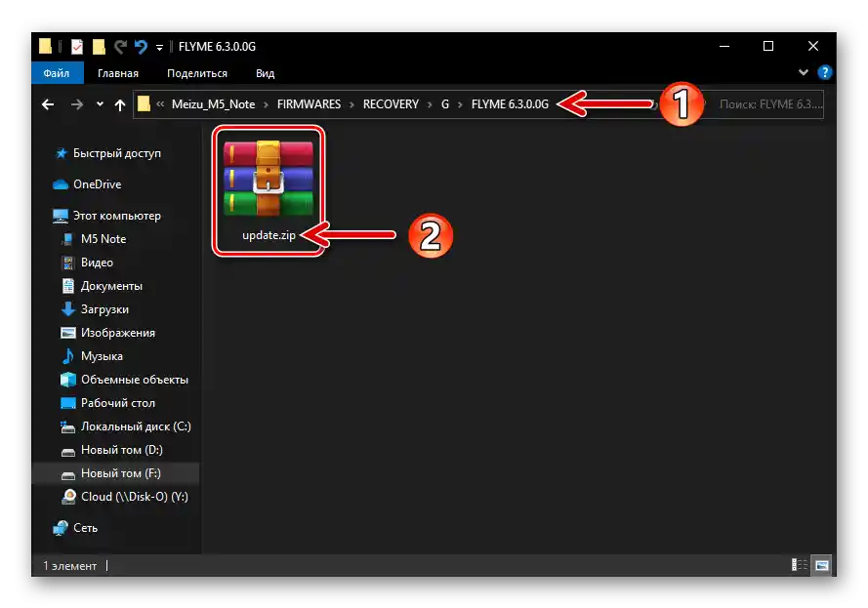This screenshot has height=608, width=868.
Task: Expand chevron after RECOVERY in path
Action: click(430, 104)
